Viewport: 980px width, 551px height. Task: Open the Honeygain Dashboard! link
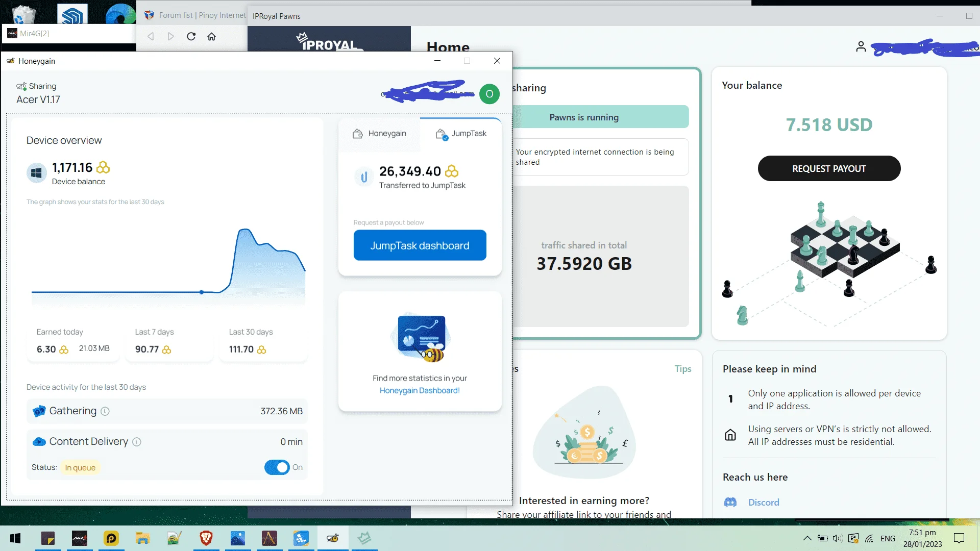420,391
